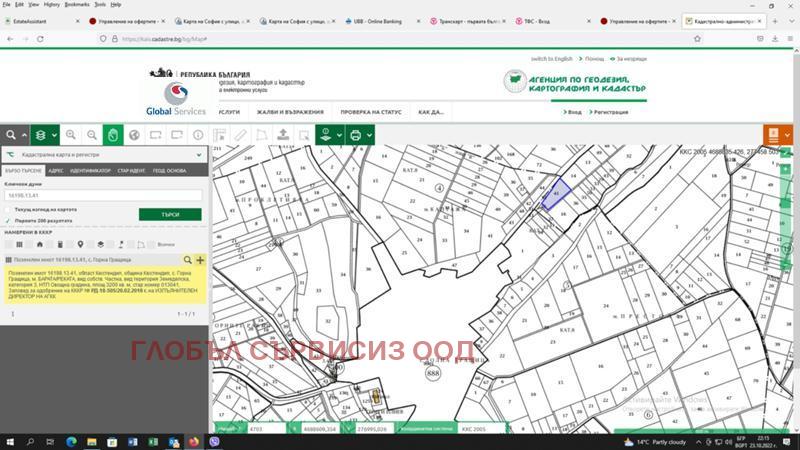
Task: Toggle 'Текущ изглед на картата' checkbox
Action: [8, 209]
